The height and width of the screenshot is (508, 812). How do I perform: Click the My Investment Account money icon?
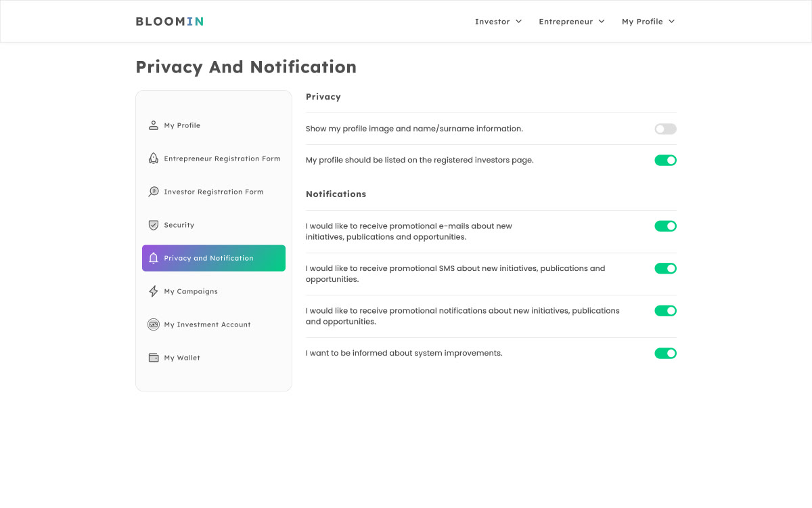(x=154, y=324)
